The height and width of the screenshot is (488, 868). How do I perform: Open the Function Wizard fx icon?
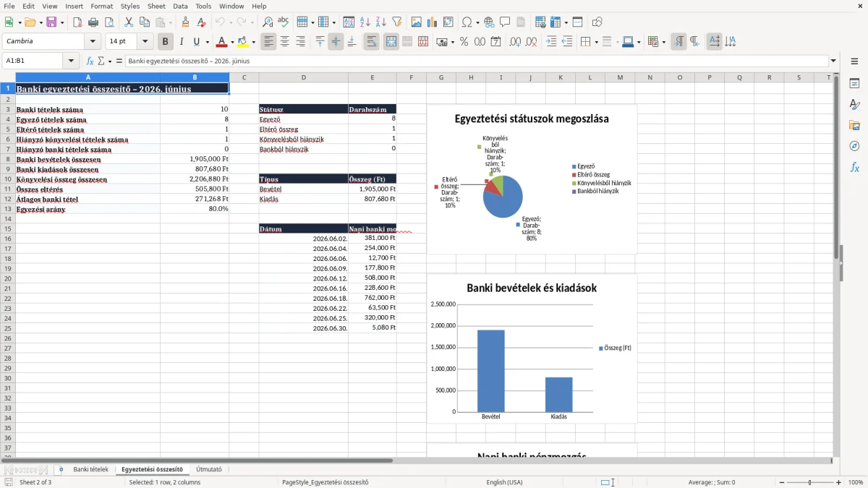pos(90,61)
